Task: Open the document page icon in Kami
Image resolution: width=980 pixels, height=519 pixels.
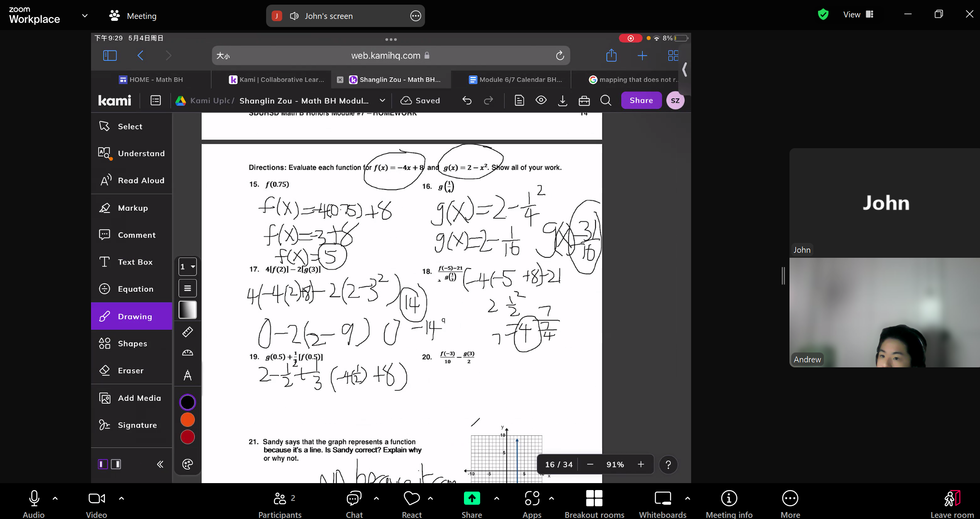Action: pyautogui.click(x=519, y=101)
